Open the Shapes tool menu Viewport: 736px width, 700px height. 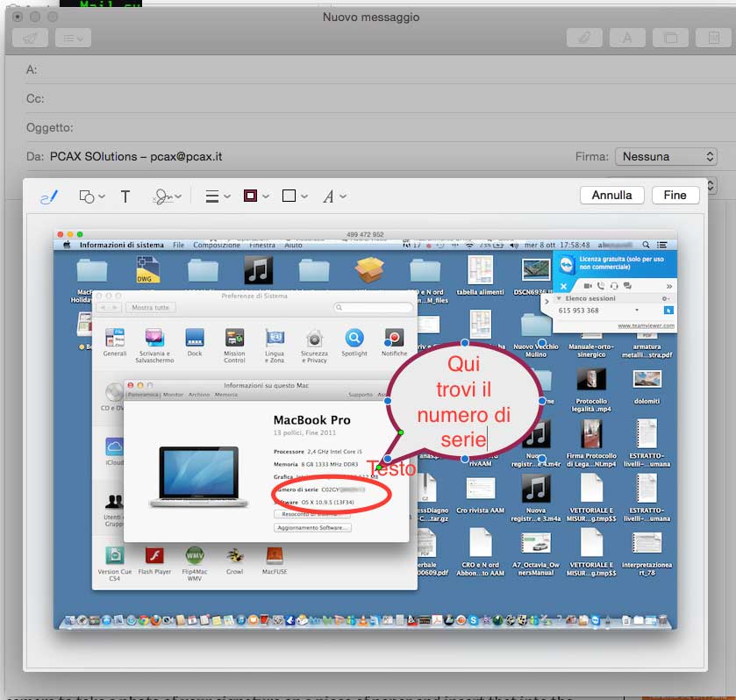point(91,196)
